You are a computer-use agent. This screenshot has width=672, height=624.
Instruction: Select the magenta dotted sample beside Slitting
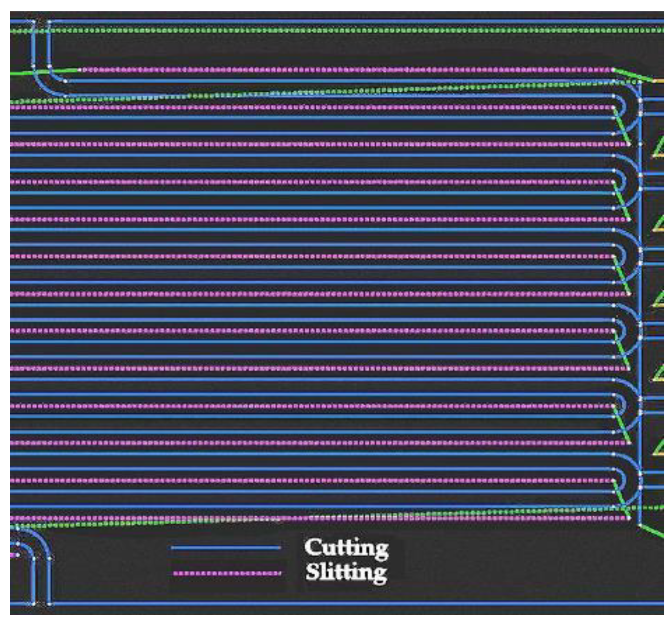click(x=227, y=573)
